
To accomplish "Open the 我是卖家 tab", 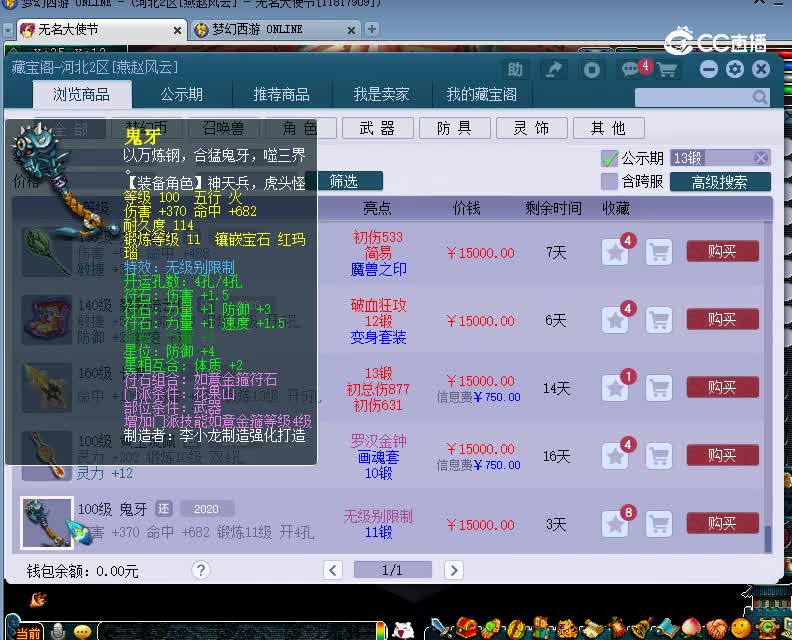I will [x=382, y=94].
